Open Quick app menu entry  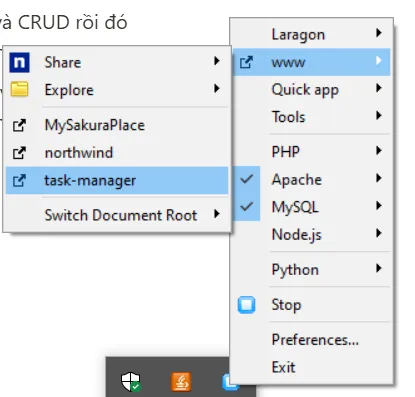click(x=311, y=90)
